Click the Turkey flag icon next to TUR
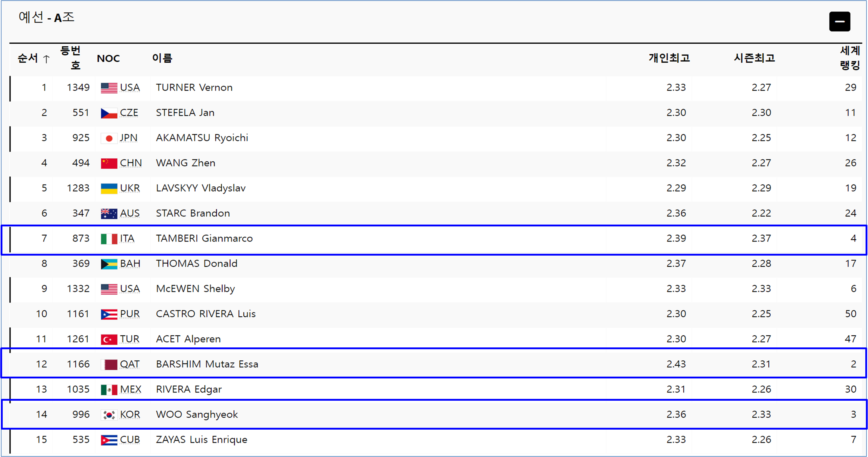 click(109, 340)
